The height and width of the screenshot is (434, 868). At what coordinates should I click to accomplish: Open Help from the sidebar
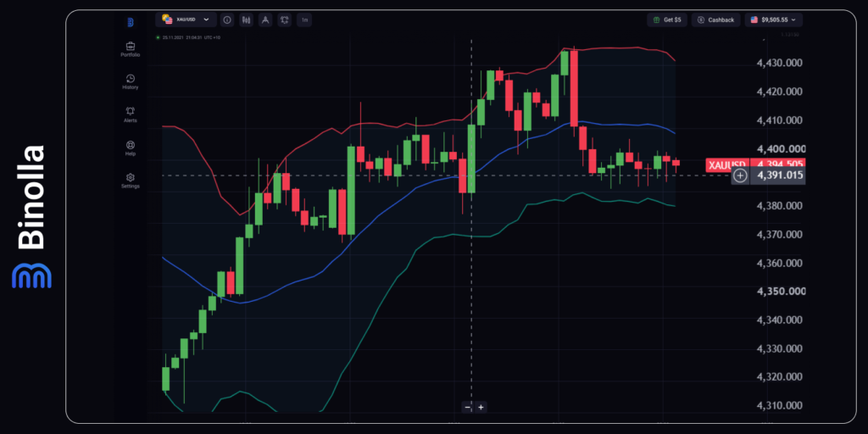point(130,148)
